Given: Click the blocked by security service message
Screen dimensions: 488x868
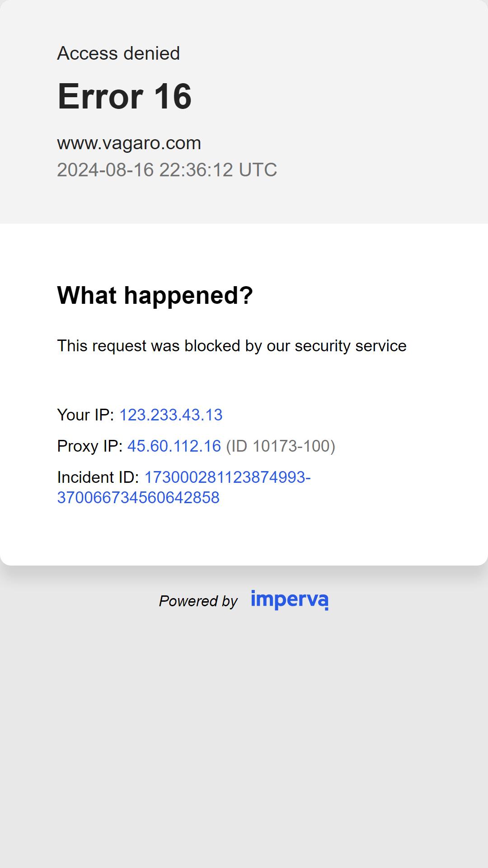Looking at the screenshot, I should pyautogui.click(x=232, y=346).
